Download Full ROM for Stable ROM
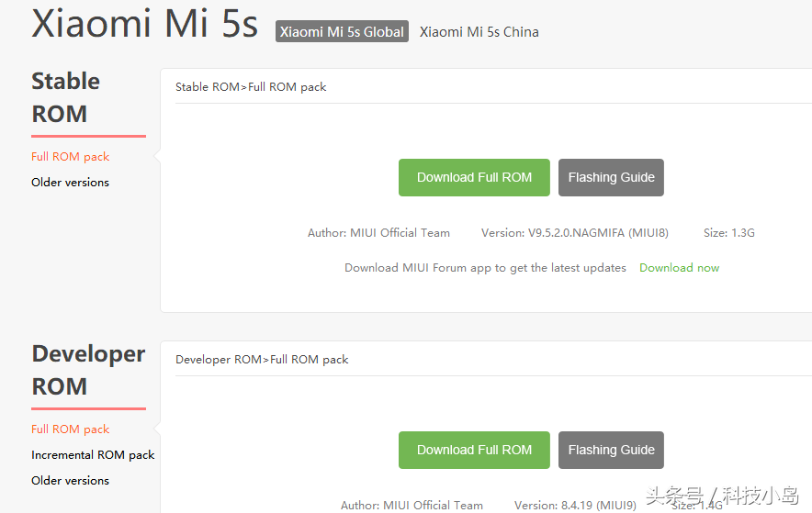This screenshot has width=812, height=513. (474, 177)
